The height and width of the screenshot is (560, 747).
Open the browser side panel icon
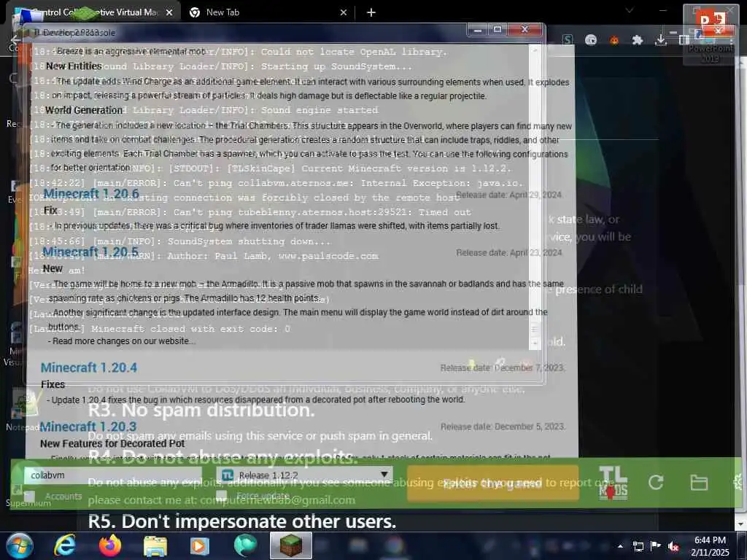684,40
